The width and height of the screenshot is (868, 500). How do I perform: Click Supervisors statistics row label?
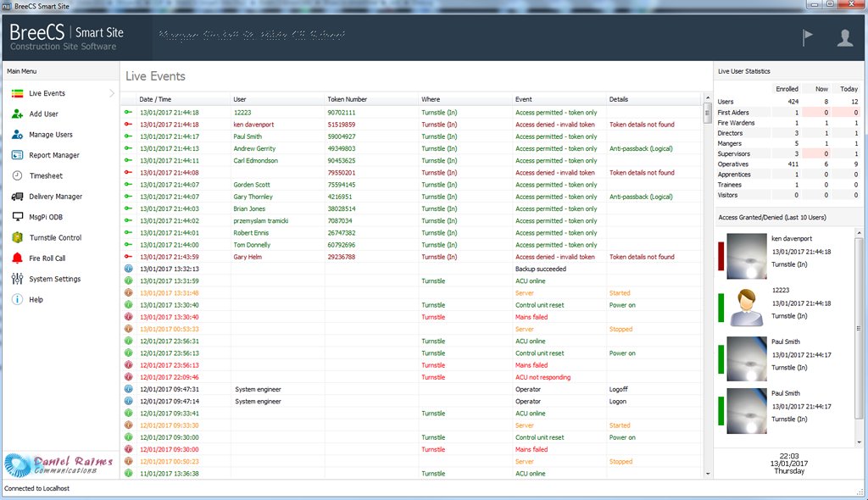coord(733,153)
